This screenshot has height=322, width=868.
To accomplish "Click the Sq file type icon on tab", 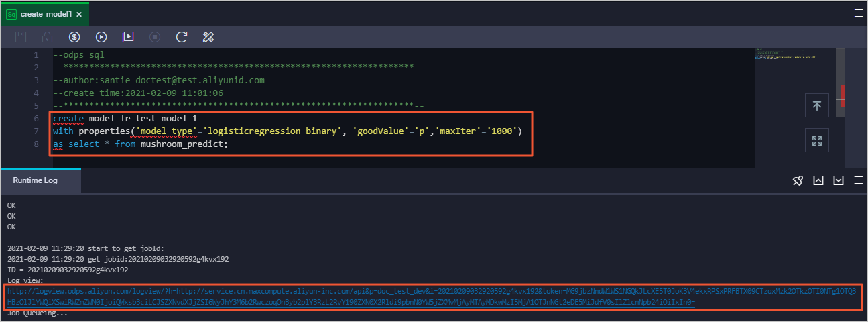I will click(x=11, y=14).
